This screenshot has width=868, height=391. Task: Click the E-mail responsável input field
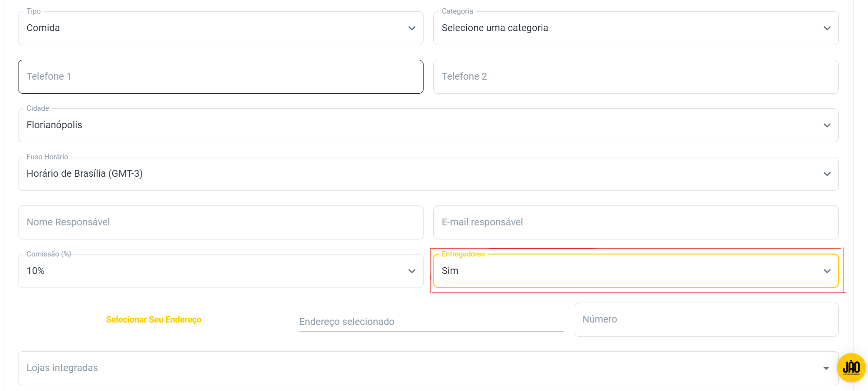pos(636,222)
